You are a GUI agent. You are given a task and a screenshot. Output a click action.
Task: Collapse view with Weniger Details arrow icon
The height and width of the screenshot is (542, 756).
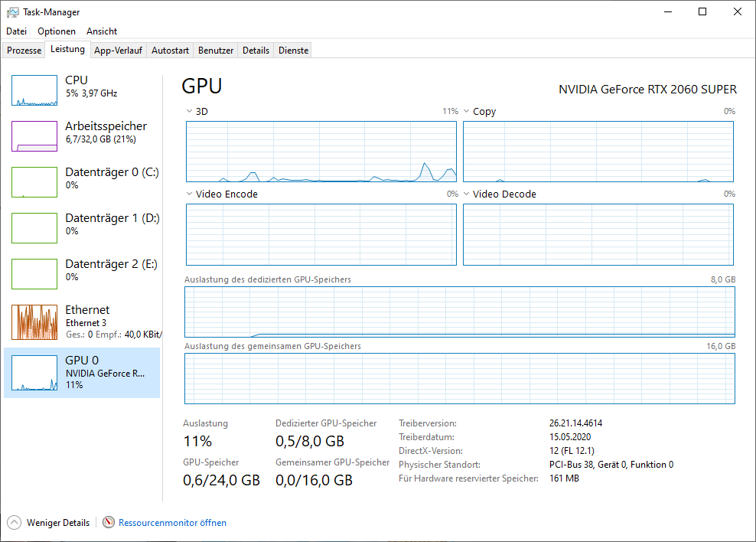pyautogui.click(x=15, y=523)
